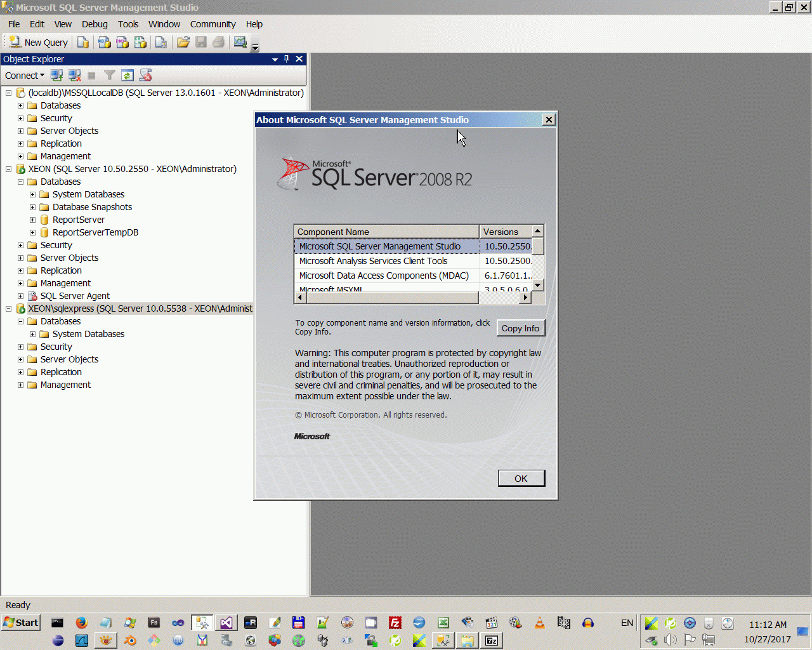Click the Open File folder icon
The height and width of the screenshot is (650, 812).
(x=183, y=43)
